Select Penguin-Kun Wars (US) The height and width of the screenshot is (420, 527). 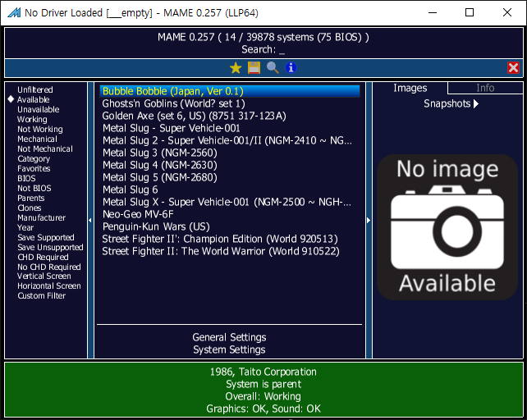[230, 226]
